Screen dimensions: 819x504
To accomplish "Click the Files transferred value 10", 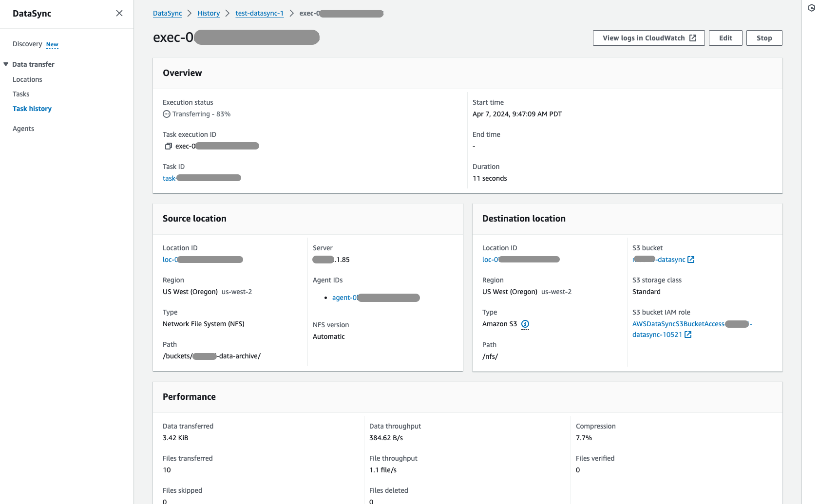I will click(x=167, y=470).
